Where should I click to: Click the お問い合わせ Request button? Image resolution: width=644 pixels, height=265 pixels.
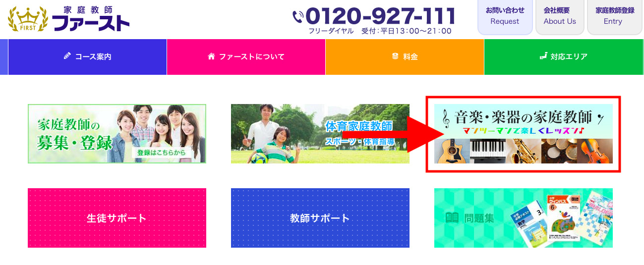coord(505,16)
